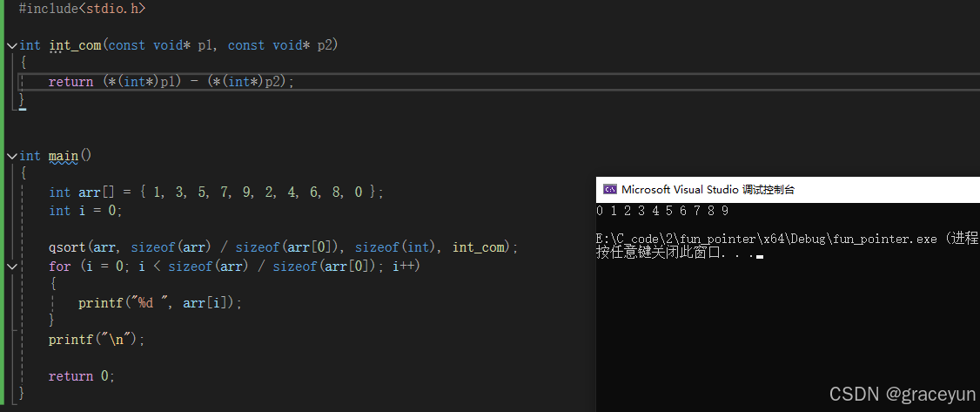Click 'int_com' argument in qsort call

[x=479, y=247]
